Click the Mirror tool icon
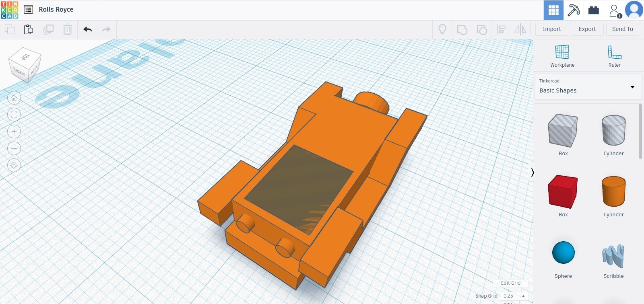 pos(520,29)
